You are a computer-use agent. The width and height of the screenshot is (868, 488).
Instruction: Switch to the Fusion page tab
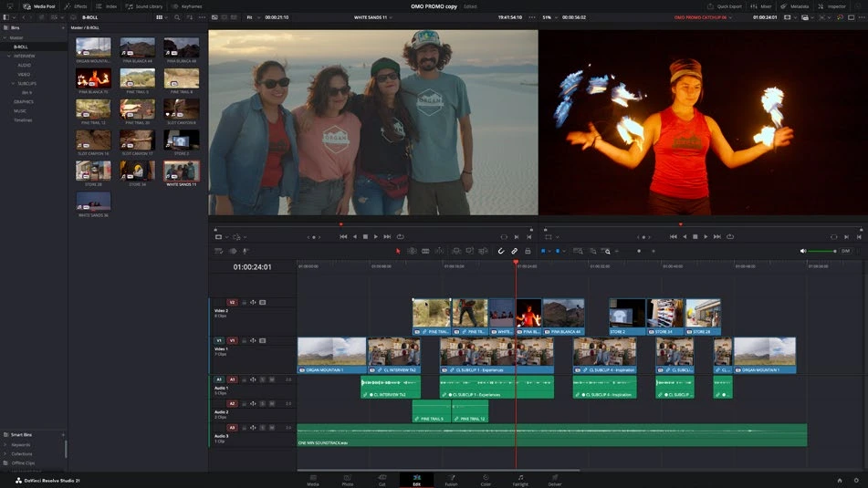click(451, 481)
